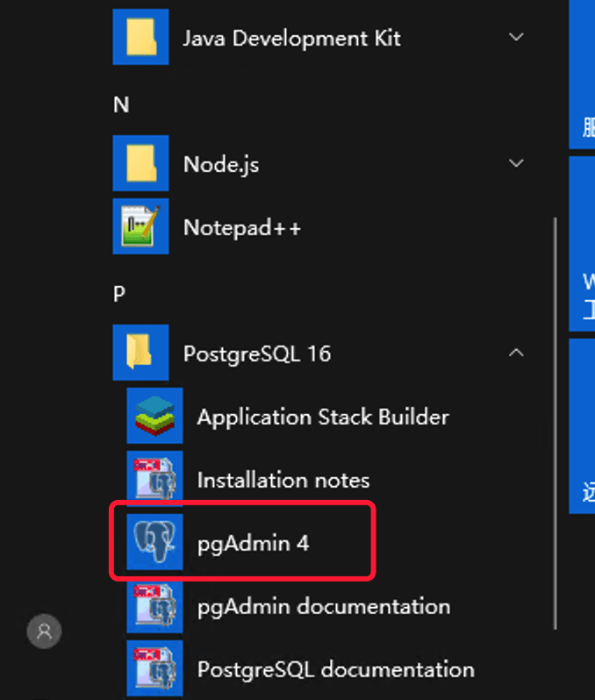The width and height of the screenshot is (595, 700).
Task: Click the Node.js folder icon
Action: [140, 164]
